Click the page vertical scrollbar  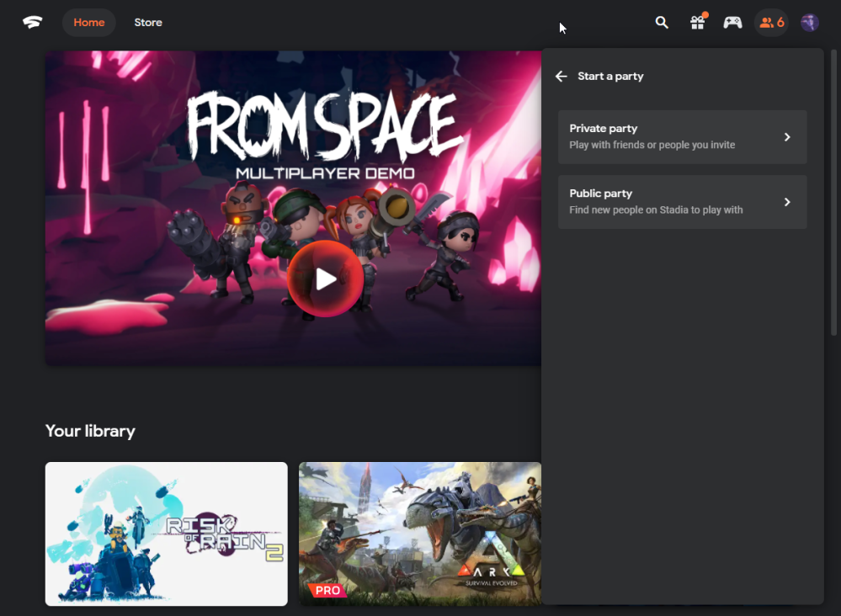833,194
